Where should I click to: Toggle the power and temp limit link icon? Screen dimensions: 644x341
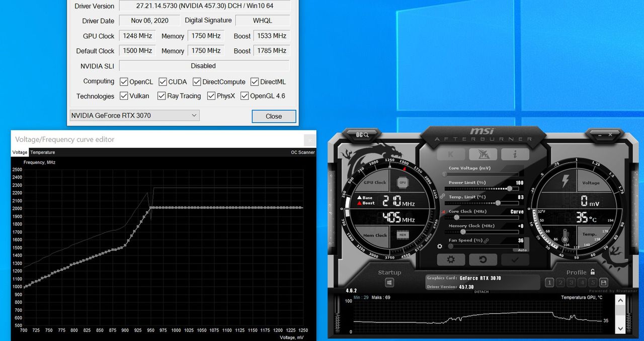(442, 196)
